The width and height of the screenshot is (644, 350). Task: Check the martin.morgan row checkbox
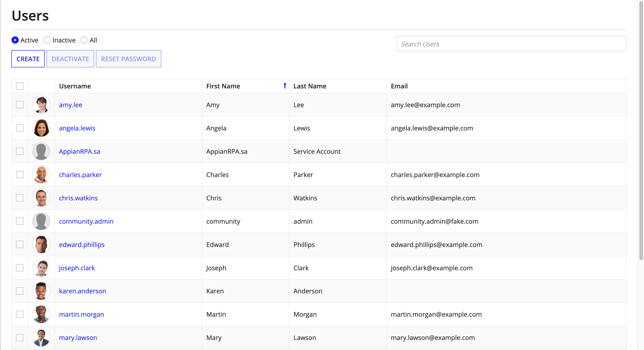pyautogui.click(x=19, y=314)
